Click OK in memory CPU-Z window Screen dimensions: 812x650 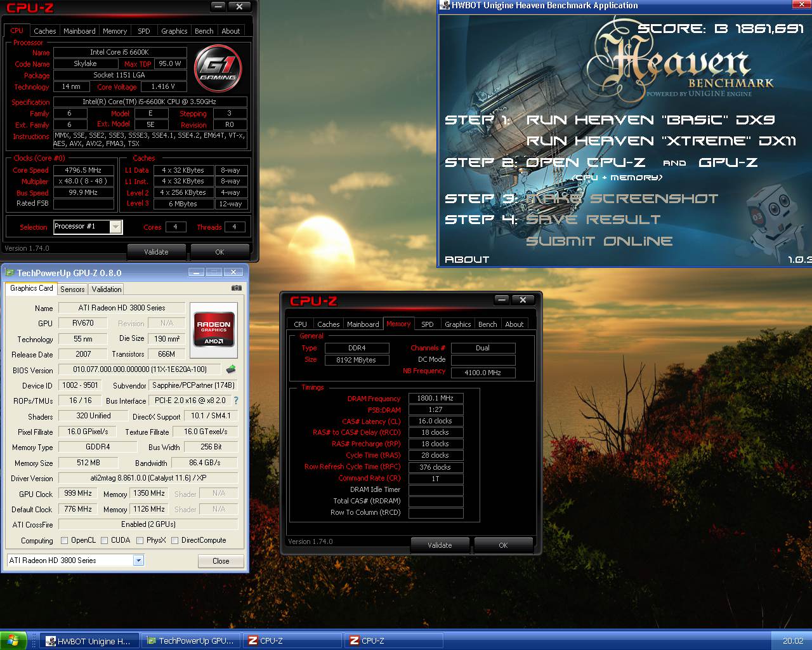point(503,545)
